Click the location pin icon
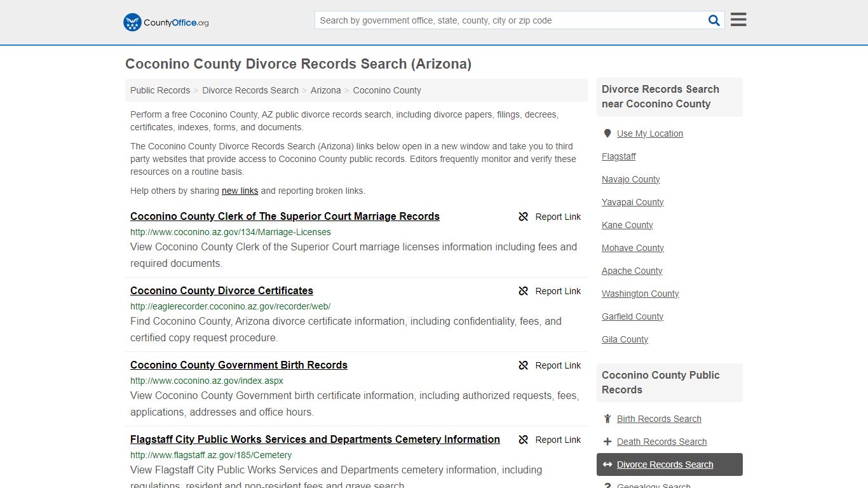 click(x=607, y=133)
